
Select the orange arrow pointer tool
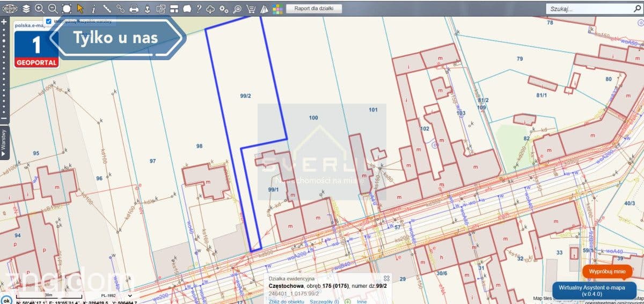pyautogui.click(x=80, y=9)
